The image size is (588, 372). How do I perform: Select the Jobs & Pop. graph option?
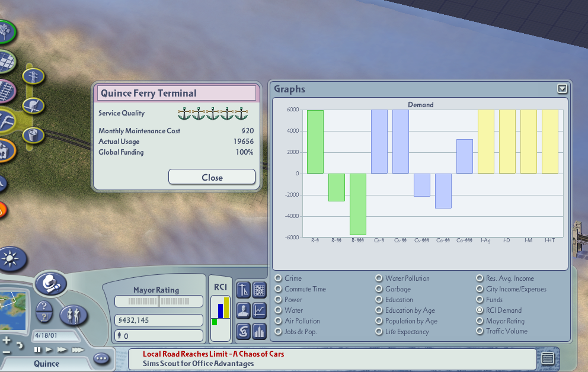[x=278, y=332]
